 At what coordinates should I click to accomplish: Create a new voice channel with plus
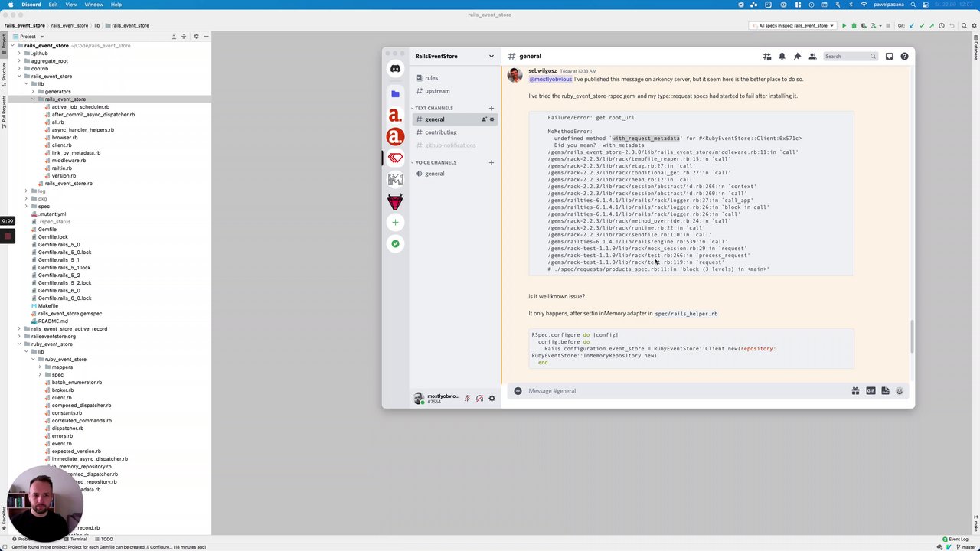[492, 162]
